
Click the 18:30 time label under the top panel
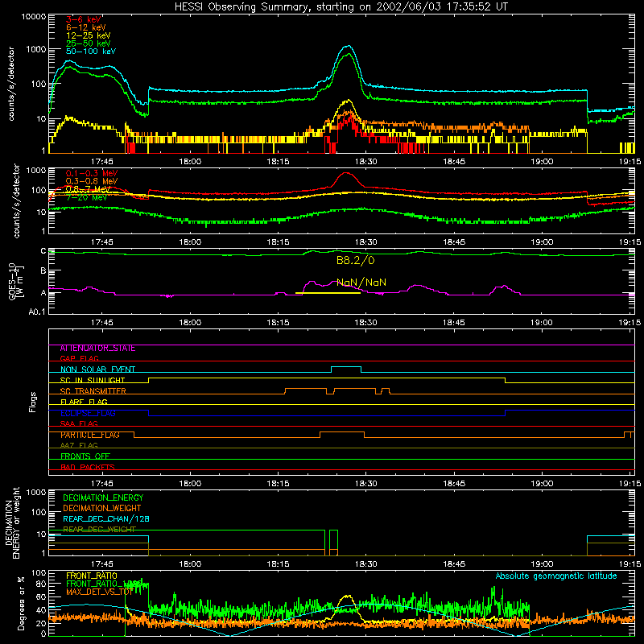[366, 162]
